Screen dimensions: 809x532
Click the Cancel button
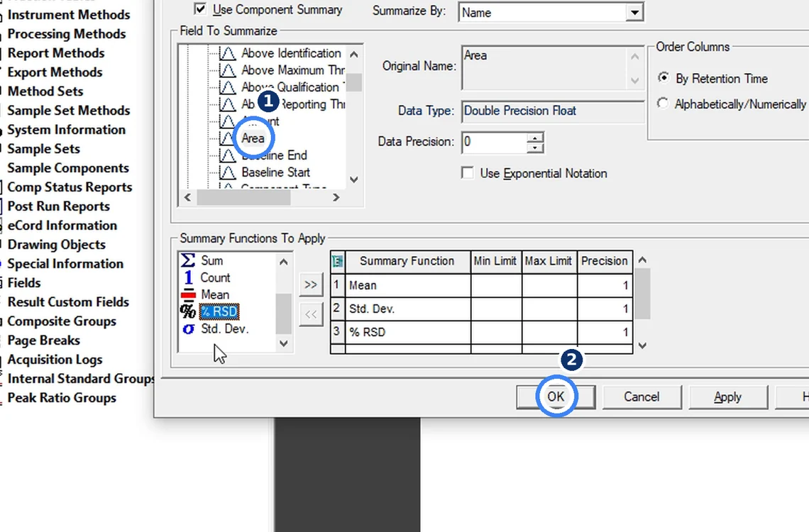pyautogui.click(x=642, y=397)
